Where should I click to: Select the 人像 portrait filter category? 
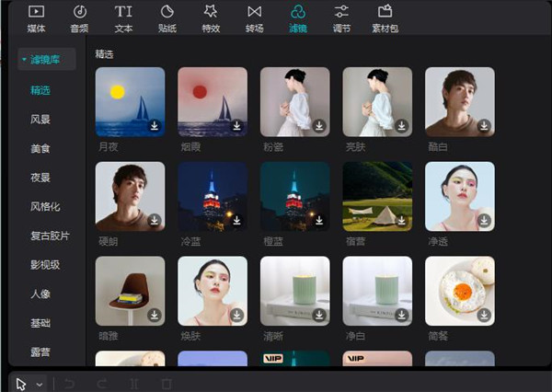(40, 294)
